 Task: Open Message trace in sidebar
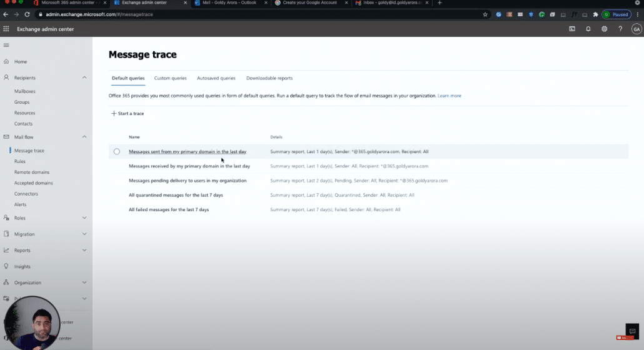point(29,151)
